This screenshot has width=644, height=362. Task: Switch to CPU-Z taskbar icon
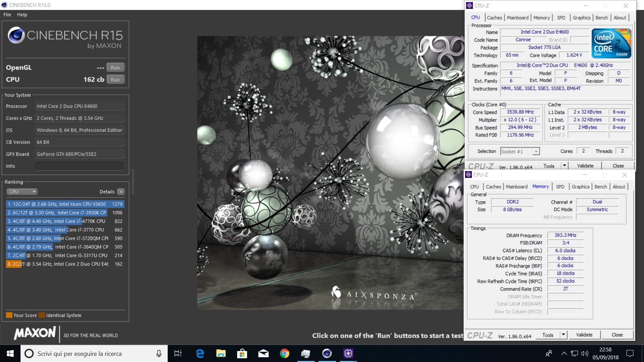[348, 353]
